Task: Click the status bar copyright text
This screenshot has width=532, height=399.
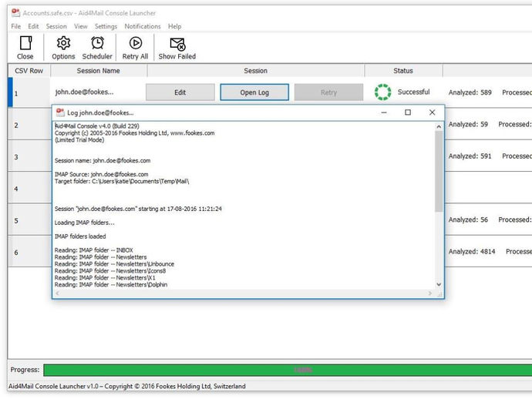Action: pyautogui.click(x=127, y=386)
